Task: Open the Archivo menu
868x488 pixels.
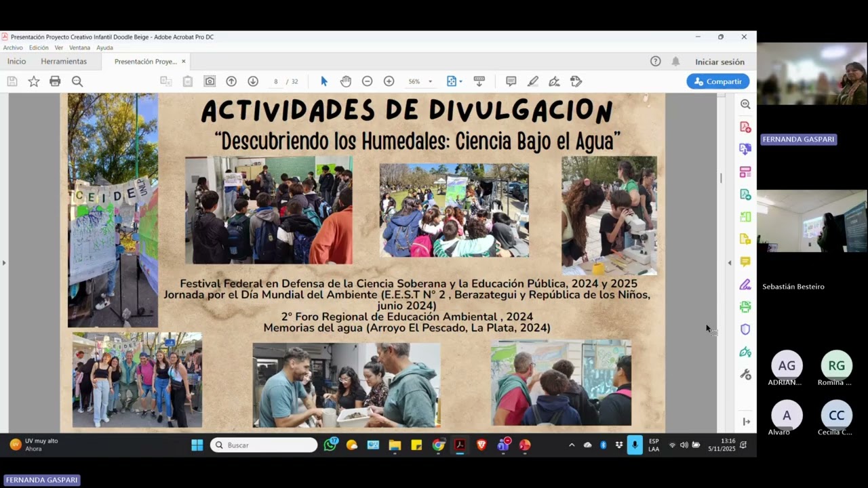Action: pos(13,47)
